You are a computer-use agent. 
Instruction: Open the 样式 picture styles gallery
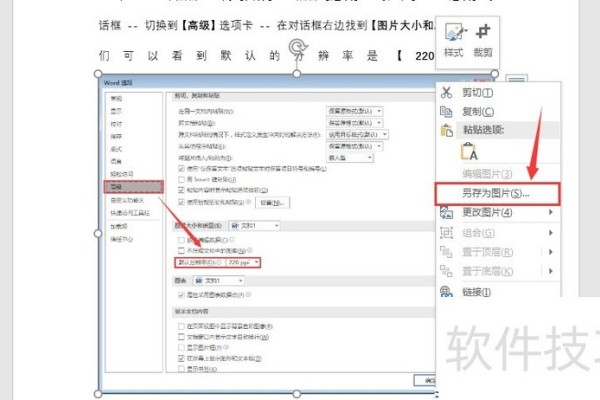(x=454, y=39)
